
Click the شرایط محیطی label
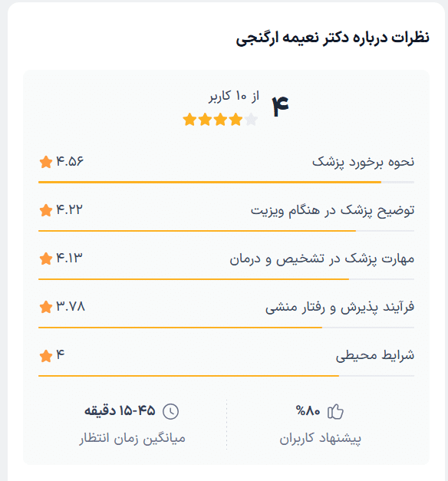click(x=375, y=355)
